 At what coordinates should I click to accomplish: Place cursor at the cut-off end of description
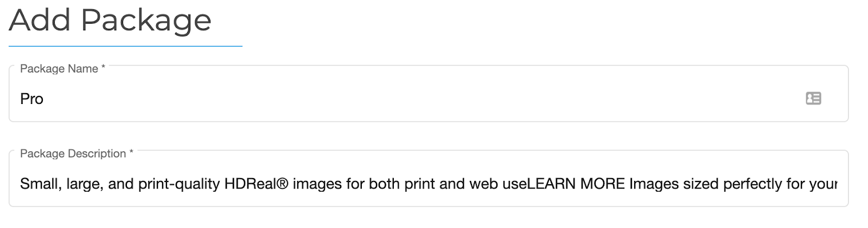coord(836,184)
